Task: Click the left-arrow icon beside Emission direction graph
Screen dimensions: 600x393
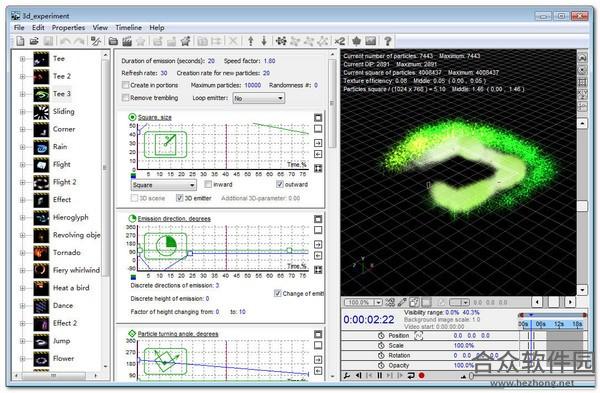Action: click(318, 255)
